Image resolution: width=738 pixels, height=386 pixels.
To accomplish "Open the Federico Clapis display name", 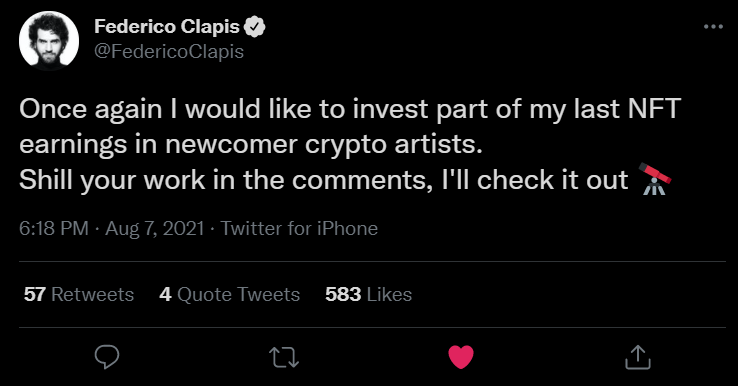I will 167,27.
